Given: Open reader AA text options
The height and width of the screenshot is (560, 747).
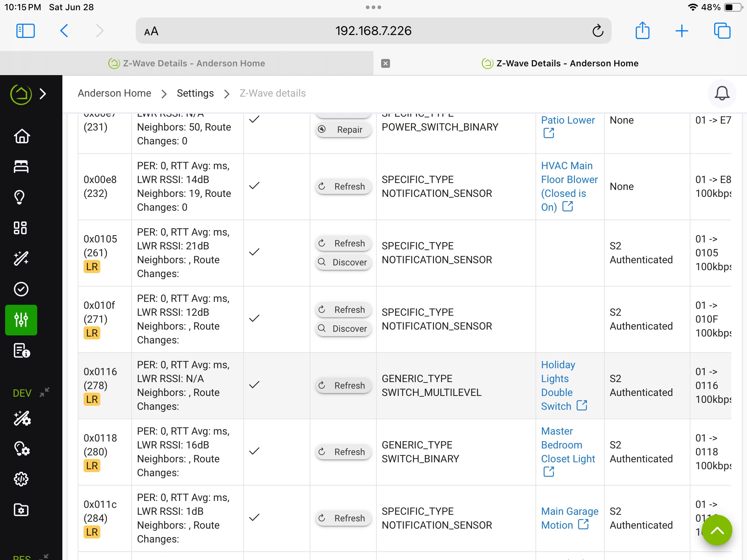Looking at the screenshot, I should point(151,31).
